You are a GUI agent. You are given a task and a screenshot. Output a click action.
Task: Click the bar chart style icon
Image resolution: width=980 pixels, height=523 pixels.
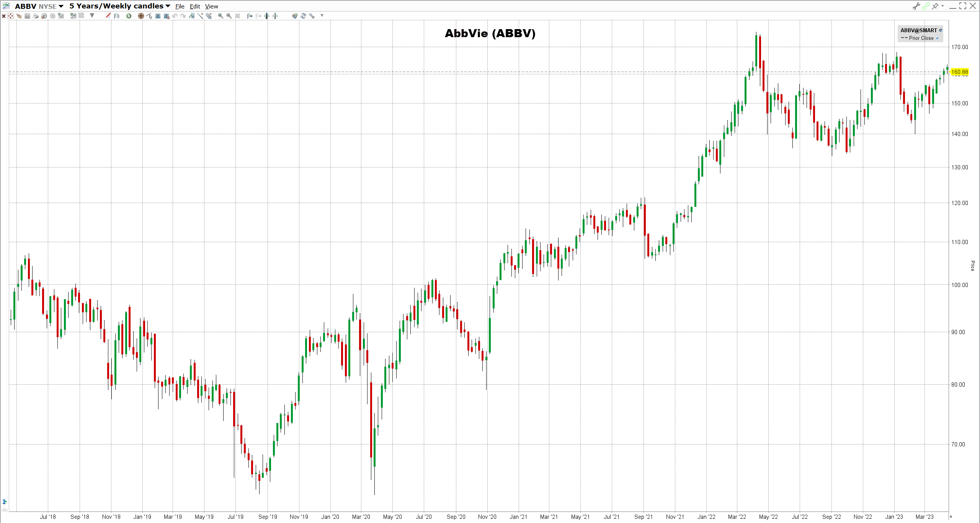click(x=117, y=16)
